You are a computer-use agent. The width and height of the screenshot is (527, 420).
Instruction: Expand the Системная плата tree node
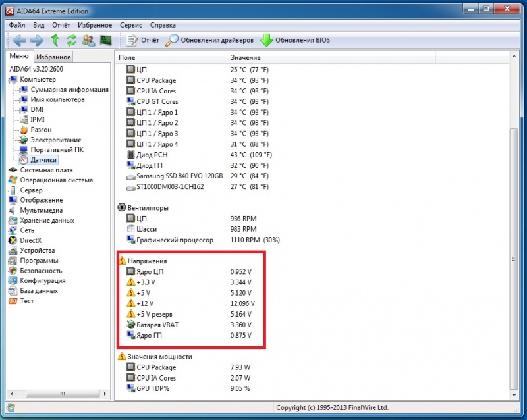41,170
